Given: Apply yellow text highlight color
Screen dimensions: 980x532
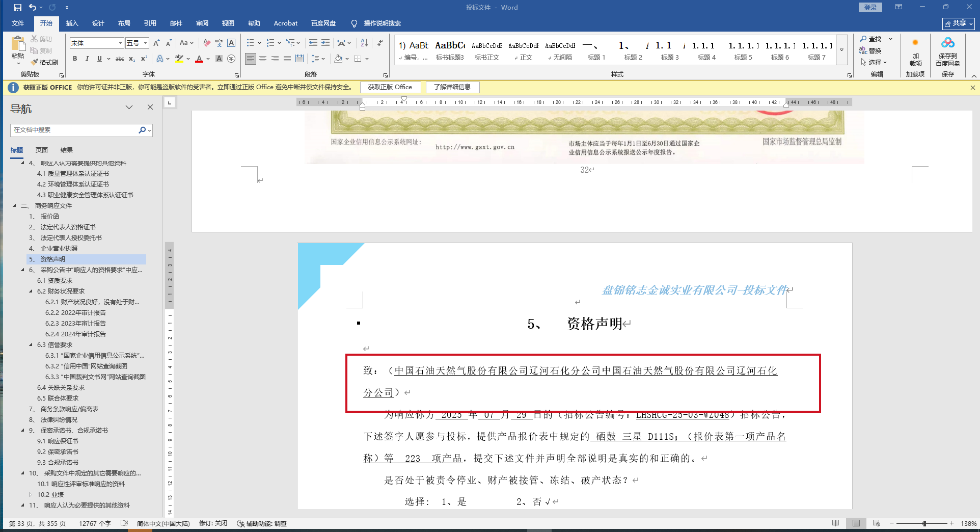Looking at the screenshot, I should 179,59.
